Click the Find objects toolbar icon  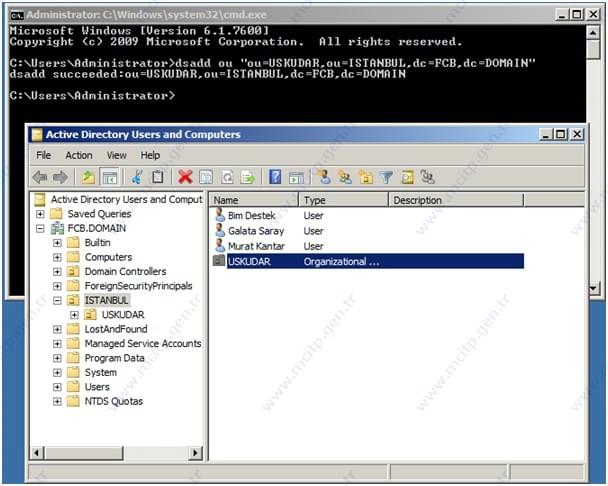click(x=407, y=177)
